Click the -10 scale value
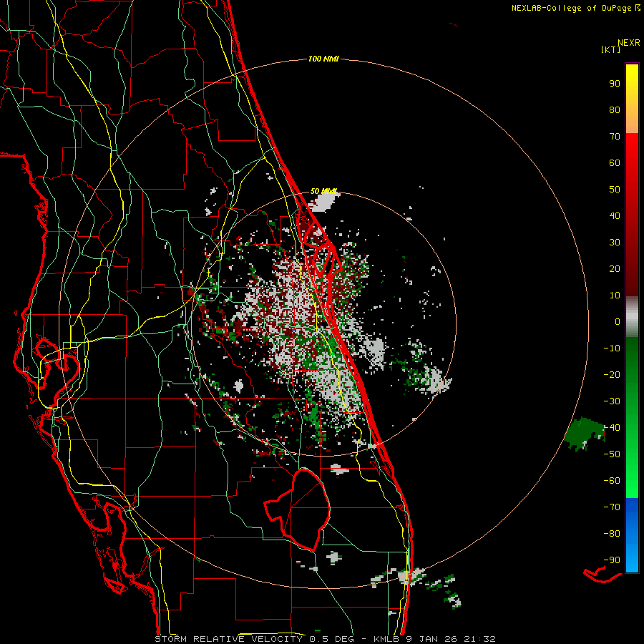 click(612, 348)
